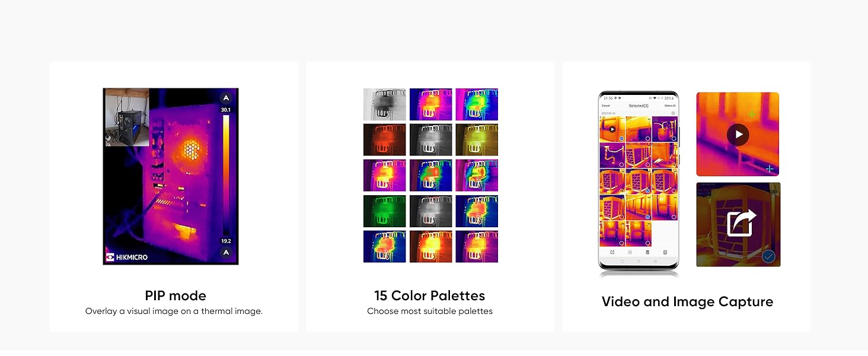The height and width of the screenshot is (356, 868).
Task: Tap Cancel in the phone gallery
Action: click(605, 106)
